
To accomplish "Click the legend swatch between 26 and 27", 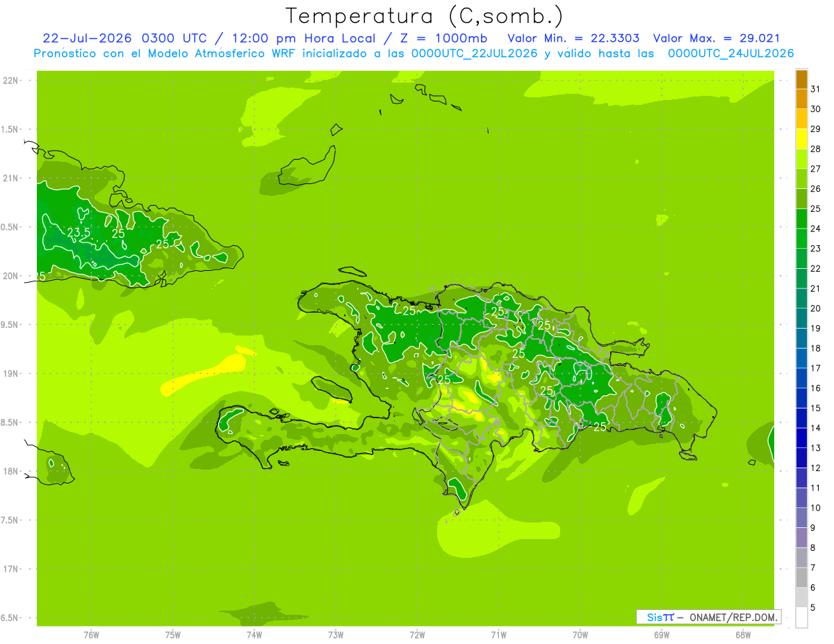I will coord(801,179).
